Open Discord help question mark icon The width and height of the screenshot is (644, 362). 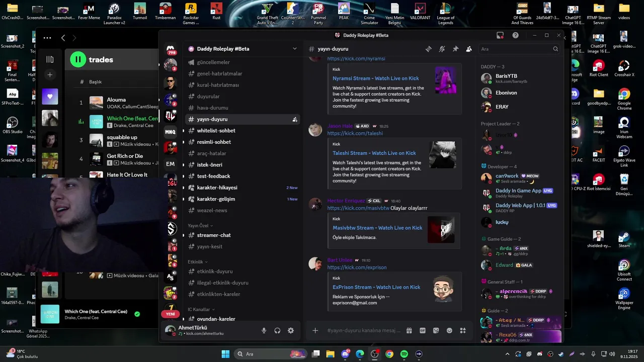pyautogui.click(x=515, y=35)
